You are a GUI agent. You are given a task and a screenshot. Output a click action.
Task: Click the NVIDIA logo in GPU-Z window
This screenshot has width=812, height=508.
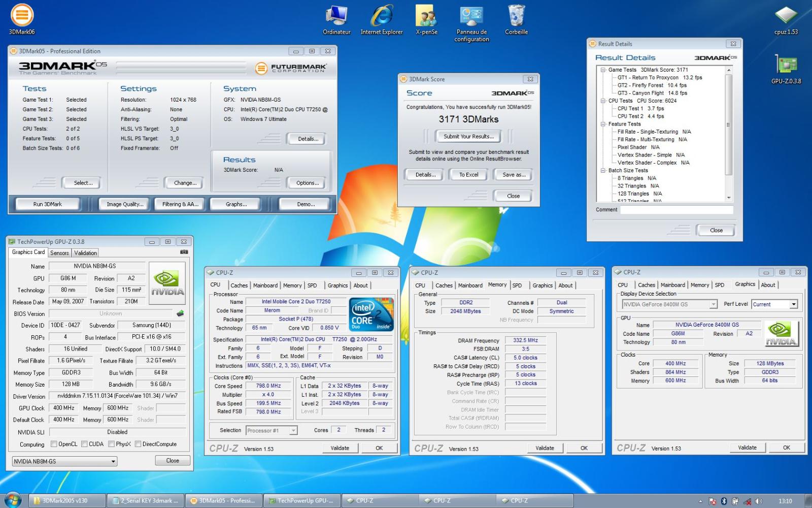(x=167, y=283)
